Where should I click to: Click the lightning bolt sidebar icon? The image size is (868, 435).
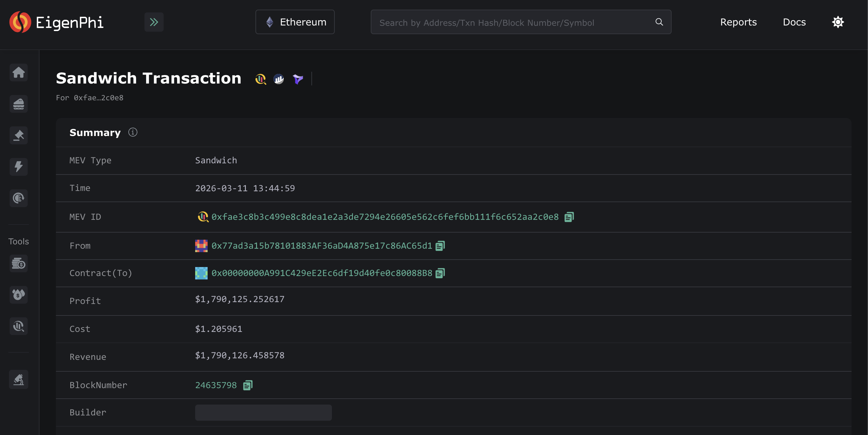tap(19, 167)
